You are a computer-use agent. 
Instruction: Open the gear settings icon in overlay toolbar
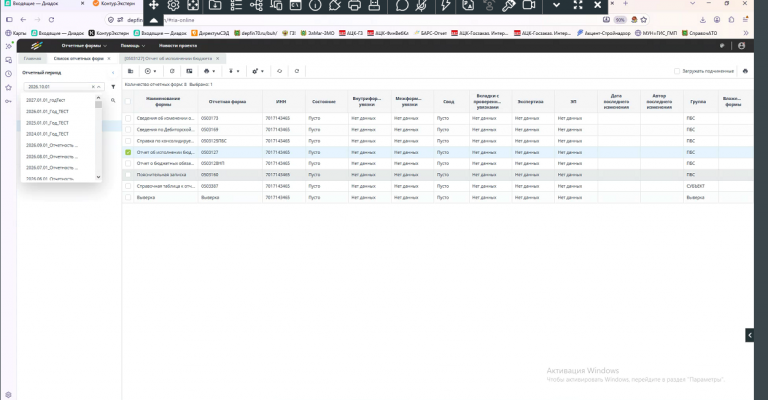coord(173,5)
